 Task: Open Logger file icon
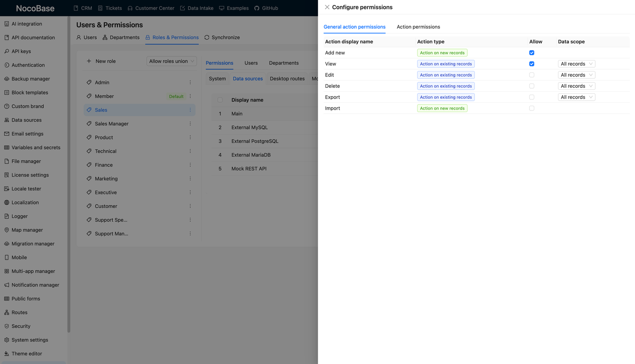(6, 216)
